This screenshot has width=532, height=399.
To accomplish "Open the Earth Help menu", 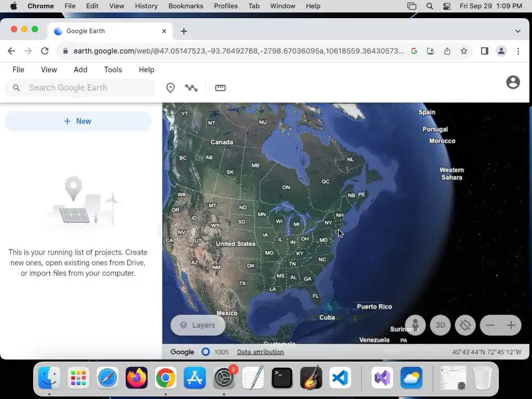I will [147, 70].
